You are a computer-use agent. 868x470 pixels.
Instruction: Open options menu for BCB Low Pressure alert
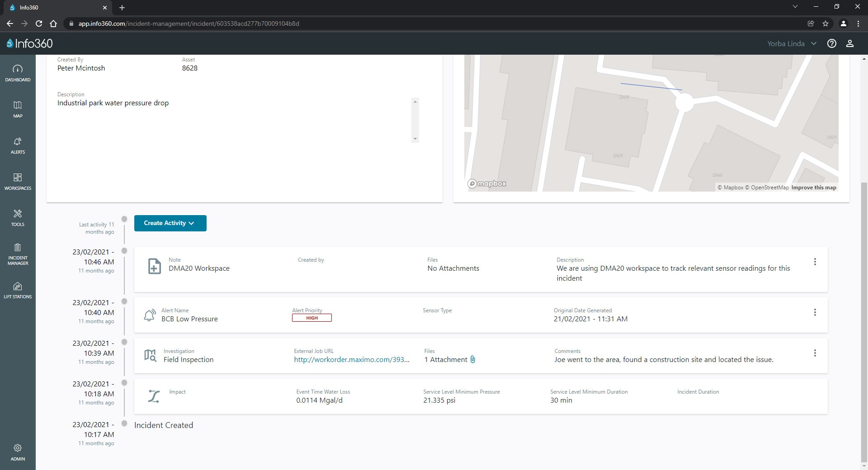[x=815, y=313]
